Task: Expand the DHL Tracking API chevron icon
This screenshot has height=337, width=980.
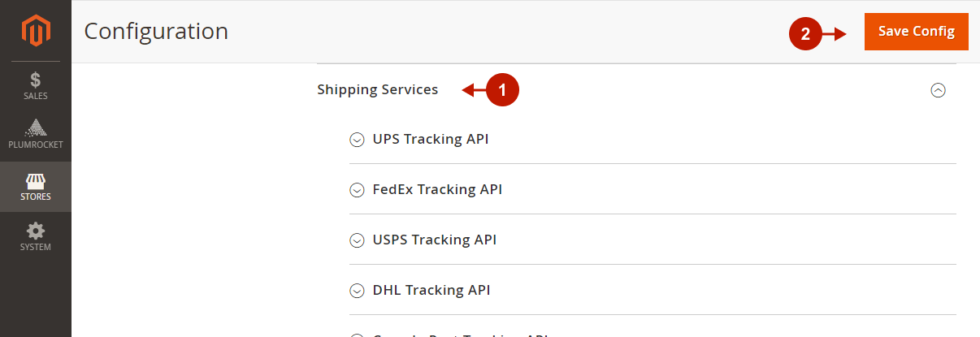Action: 356,291
